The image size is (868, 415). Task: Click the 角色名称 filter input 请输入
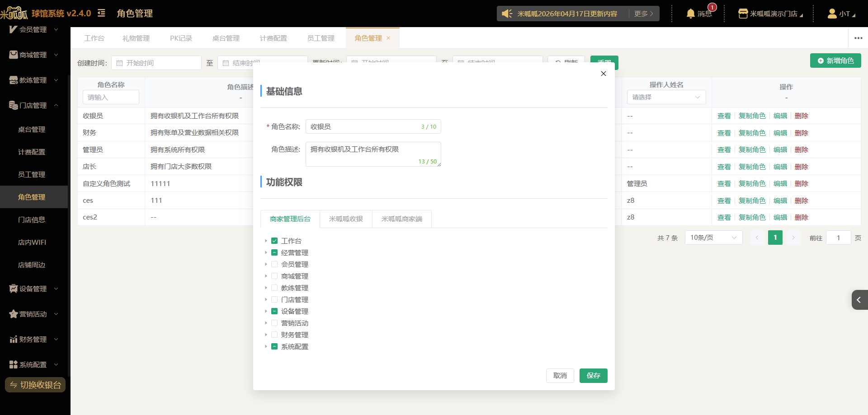pos(111,97)
